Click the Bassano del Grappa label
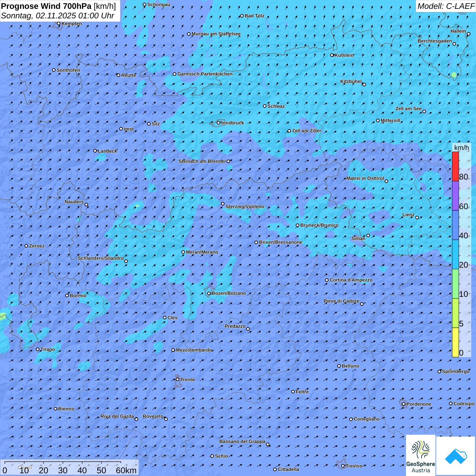 click(x=242, y=441)
